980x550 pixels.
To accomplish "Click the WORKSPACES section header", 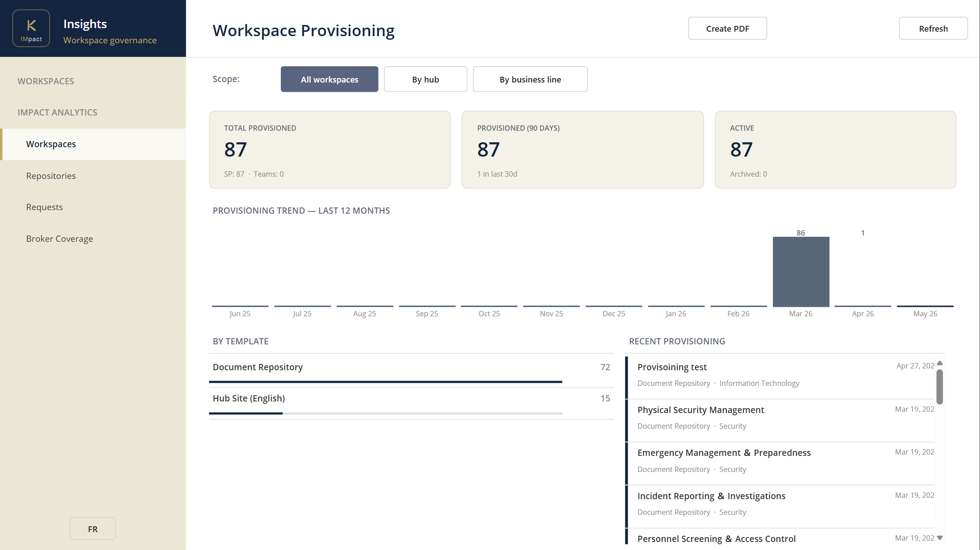I will [46, 81].
